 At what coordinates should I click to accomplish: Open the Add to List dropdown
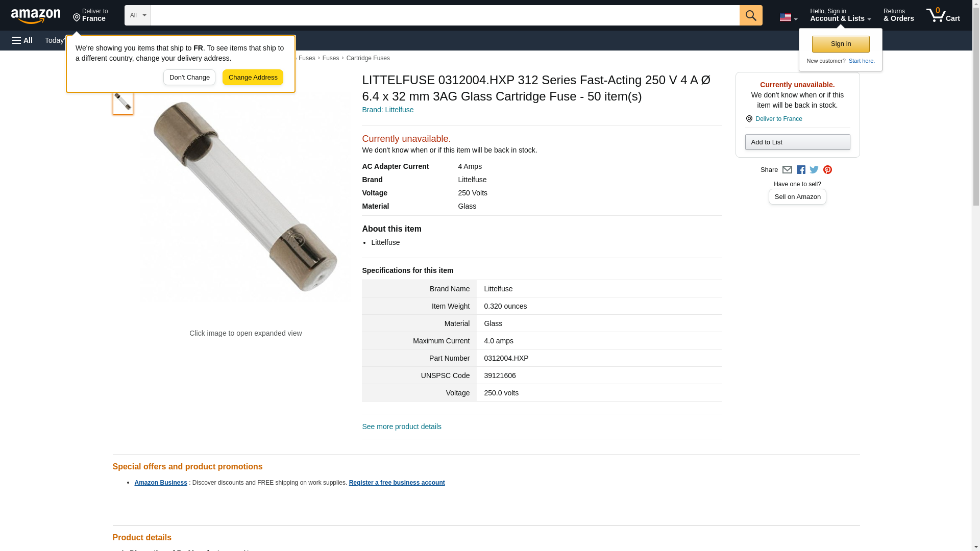[x=797, y=142]
